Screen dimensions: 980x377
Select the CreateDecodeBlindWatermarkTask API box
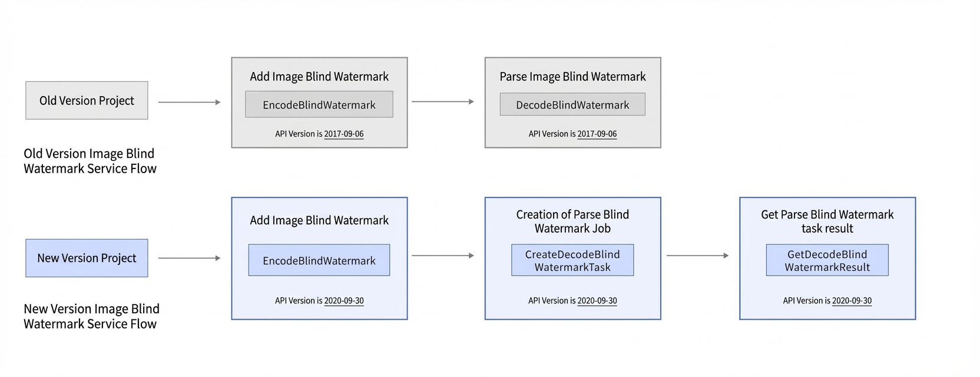[x=572, y=260]
